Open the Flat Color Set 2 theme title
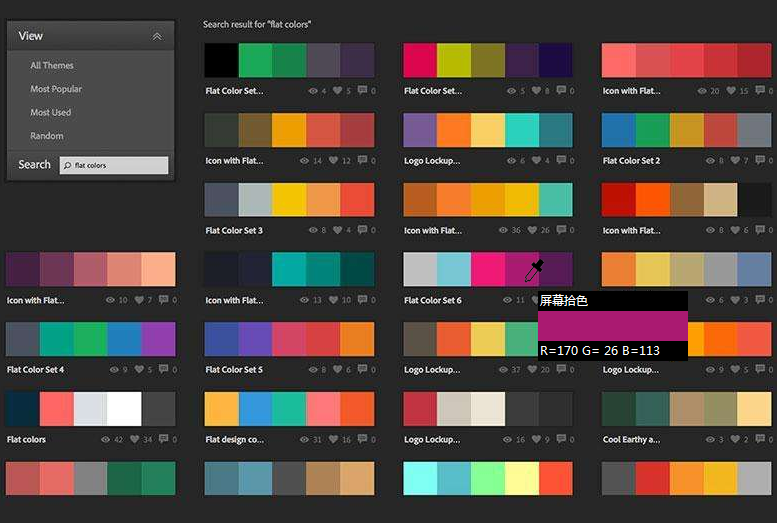 click(x=631, y=161)
